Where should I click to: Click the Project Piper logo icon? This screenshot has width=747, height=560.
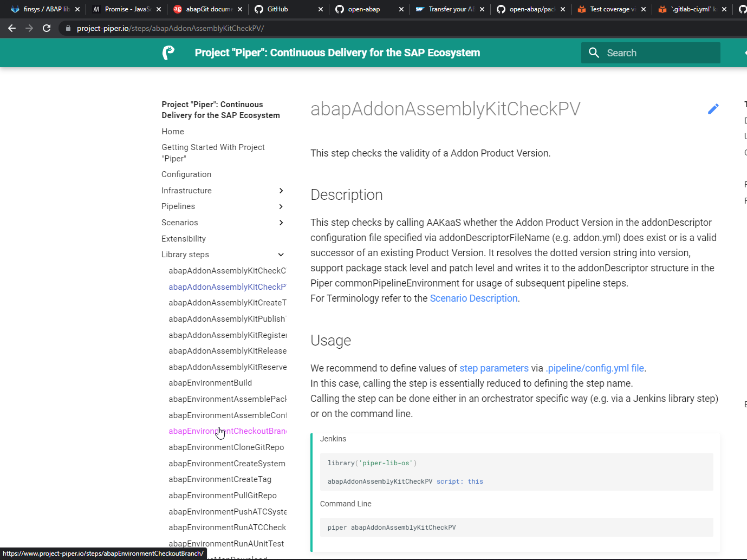click(x=168, y=53)
